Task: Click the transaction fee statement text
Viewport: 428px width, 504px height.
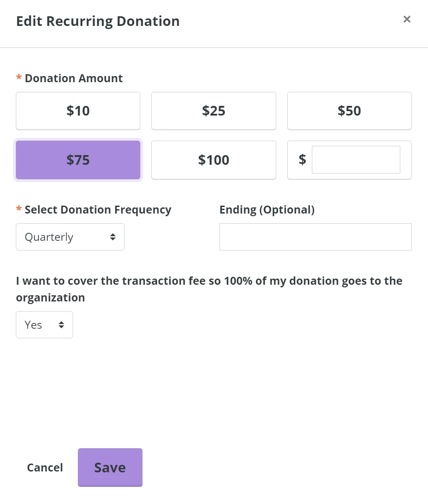Action: (x=209, y=289)
